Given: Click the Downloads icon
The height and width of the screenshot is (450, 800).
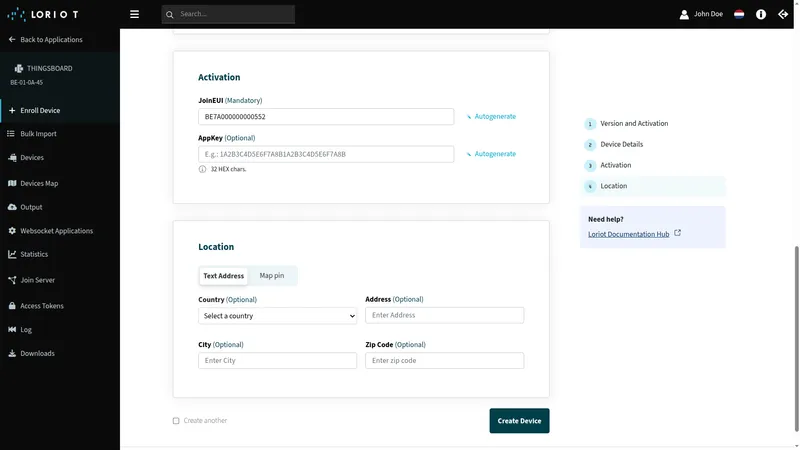Looking at the screenshot, I should [x=12, y=353].
